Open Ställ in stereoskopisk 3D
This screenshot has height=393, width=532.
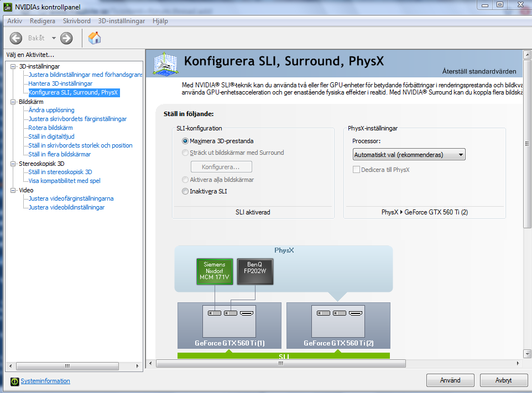(x=60, y=172)
